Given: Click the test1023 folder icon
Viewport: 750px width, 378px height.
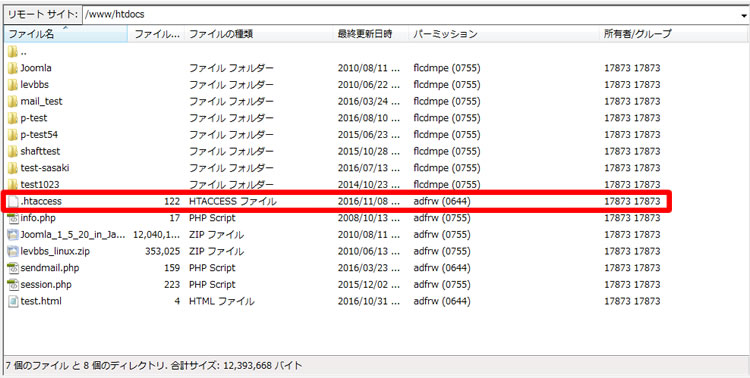Looking at the screenshot, I should [13, 184].
